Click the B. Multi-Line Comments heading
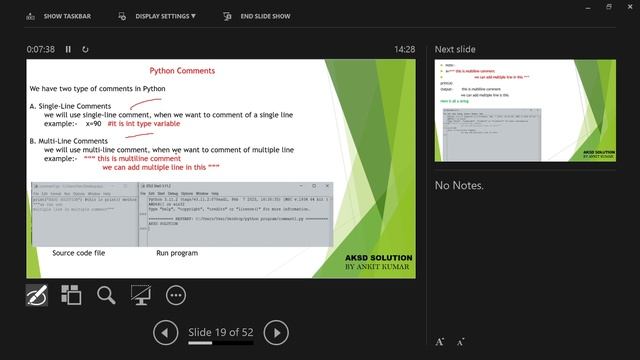Viewport: 640px width, 360px height. tap(69, 141)
